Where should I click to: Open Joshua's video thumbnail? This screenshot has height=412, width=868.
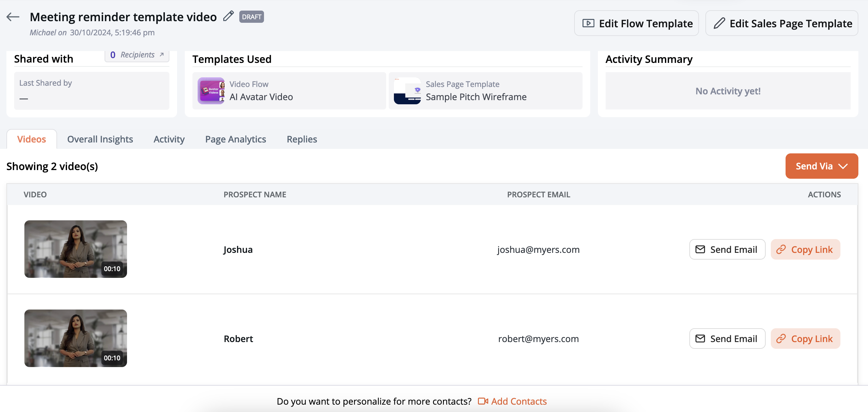point(75,249)
